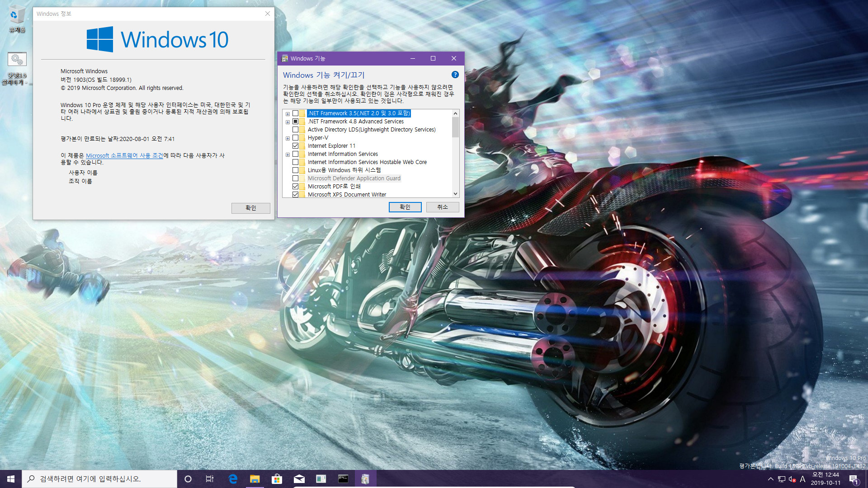Open the Mail app from taskbar
Image resolution: width=868 pixels, height=488 pixels.
[x=299, y=479]
